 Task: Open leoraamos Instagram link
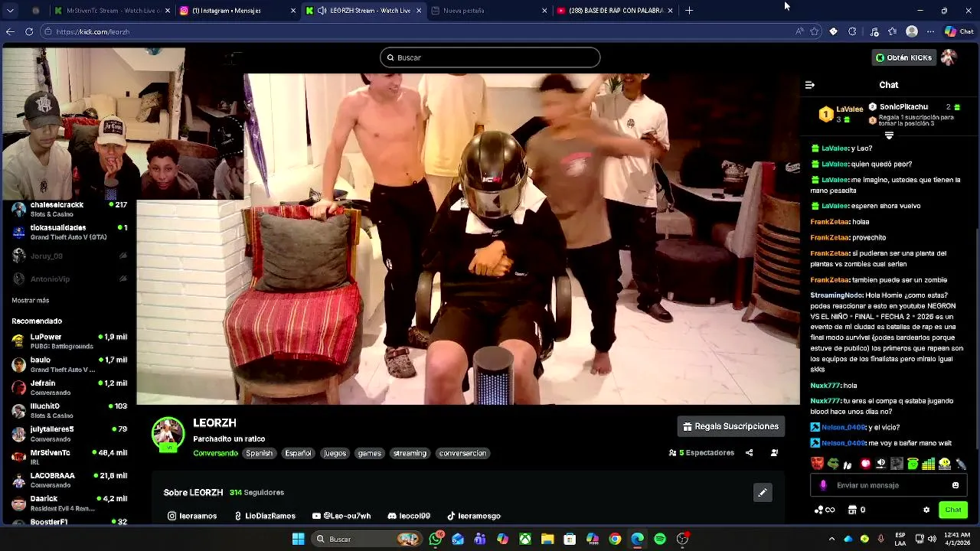click(x=192, y=516)
